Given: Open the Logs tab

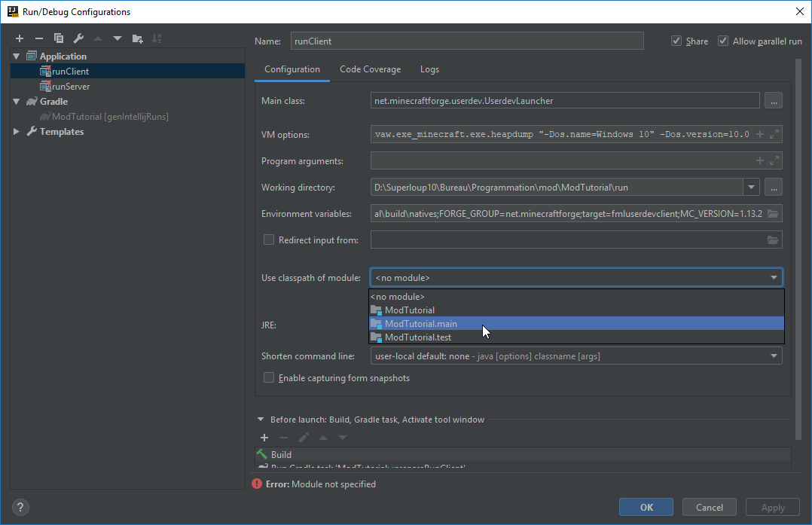Looking at the screenshot, I should click(429, 69).
